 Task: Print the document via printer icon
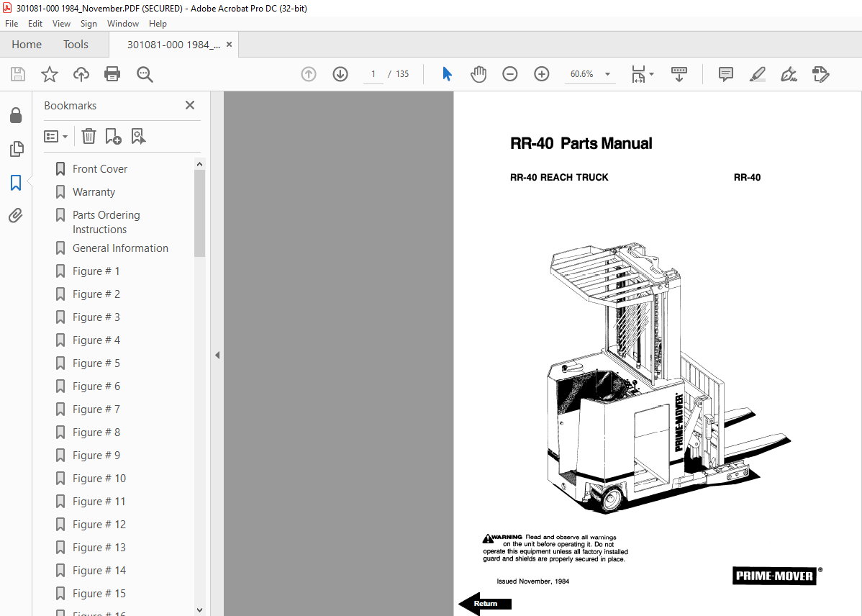[x=112, y=74]
